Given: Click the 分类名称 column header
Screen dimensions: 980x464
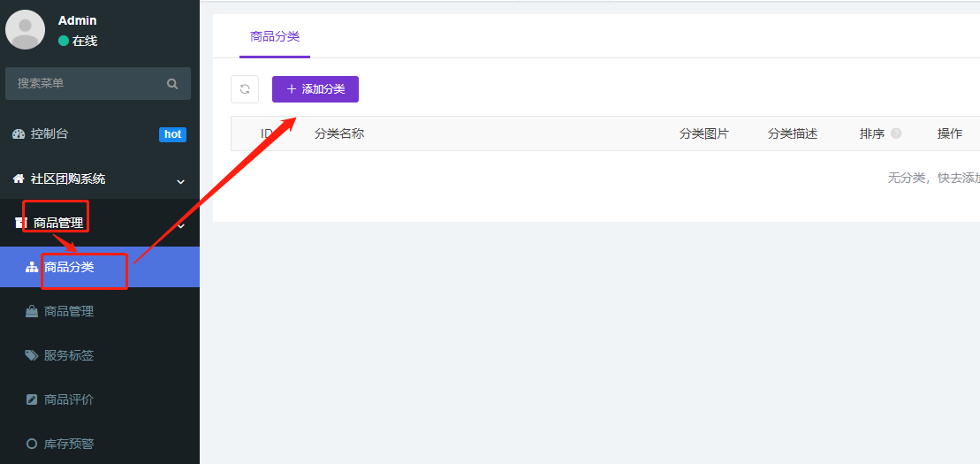Looking at the screenshot, I should [339, 133].
